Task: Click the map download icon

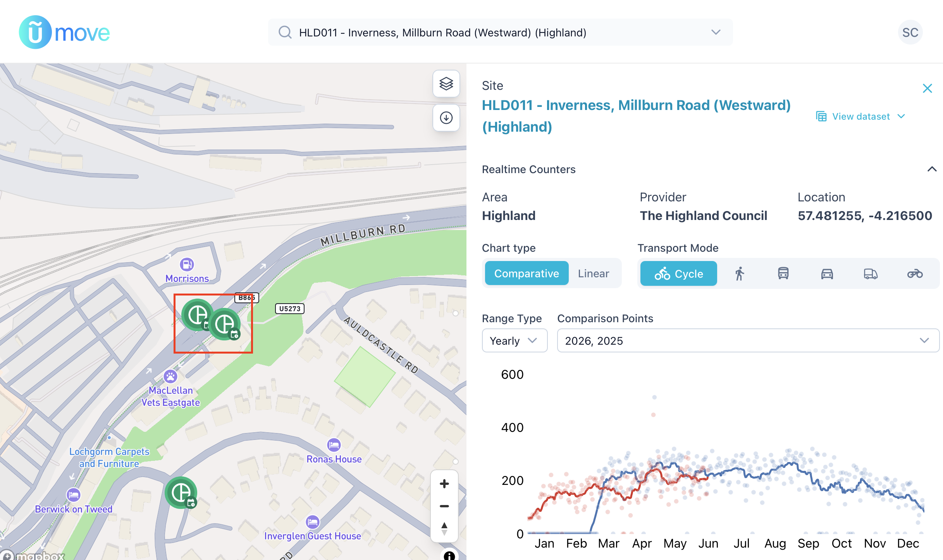Action: pos(446,118)
